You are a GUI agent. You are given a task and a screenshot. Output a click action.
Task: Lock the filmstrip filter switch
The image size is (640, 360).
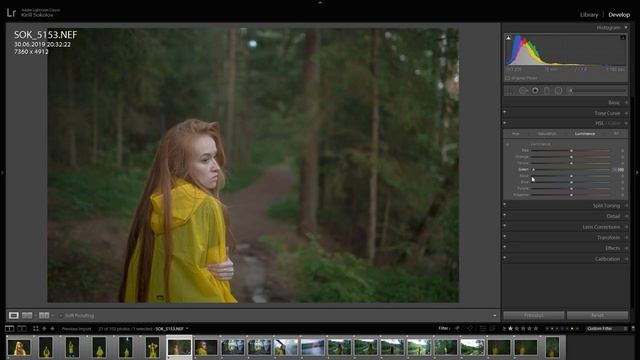(x=633, y=329)
